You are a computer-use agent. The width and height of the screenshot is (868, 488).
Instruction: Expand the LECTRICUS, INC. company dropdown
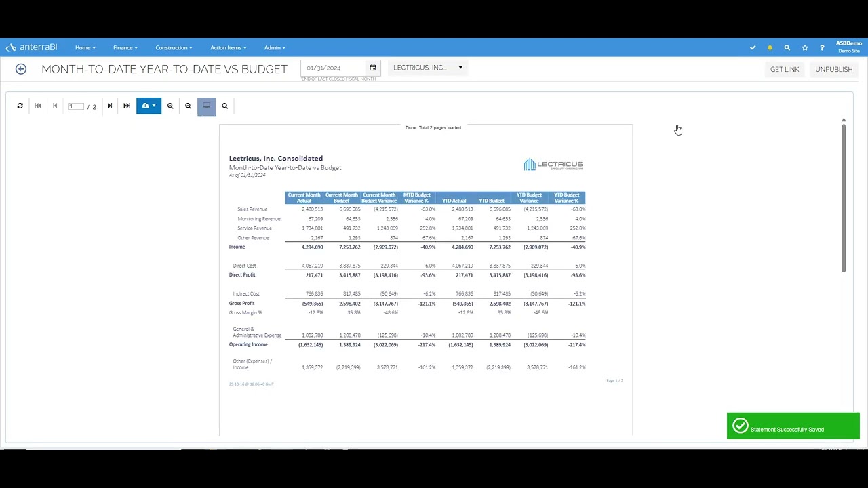point(428,68)
